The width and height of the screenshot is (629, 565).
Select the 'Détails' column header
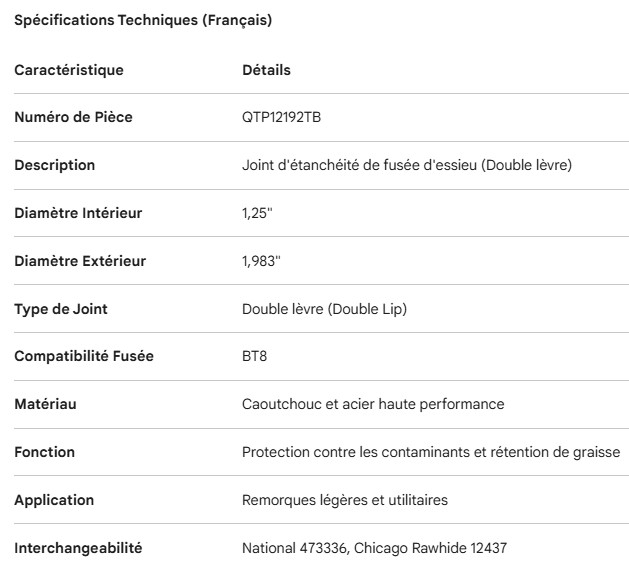266,70
